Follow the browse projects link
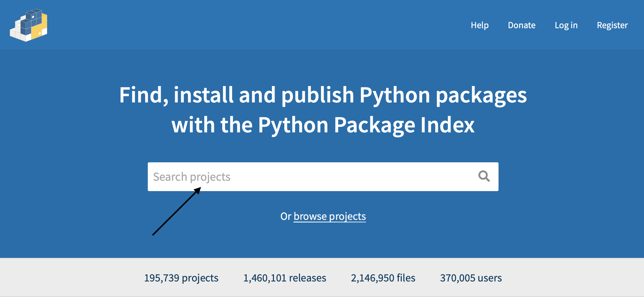The width and height of the screenshot is (644, 297). point(330,216)
